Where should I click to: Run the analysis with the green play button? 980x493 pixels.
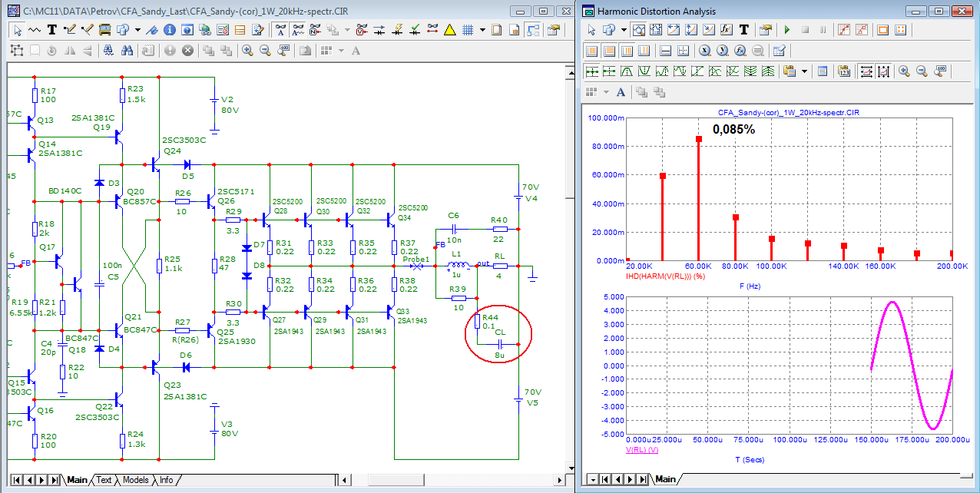pyautogui.click(x=786, y=30)
